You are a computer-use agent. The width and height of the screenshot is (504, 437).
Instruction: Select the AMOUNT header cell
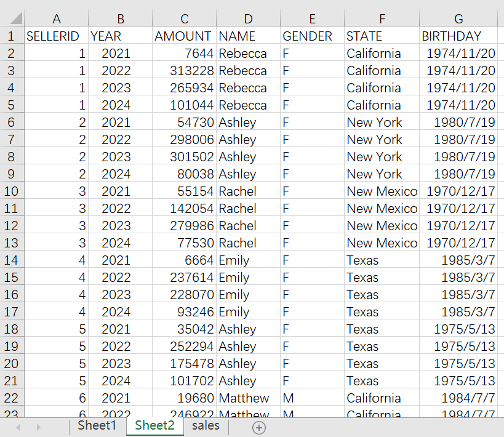point(183,36)
